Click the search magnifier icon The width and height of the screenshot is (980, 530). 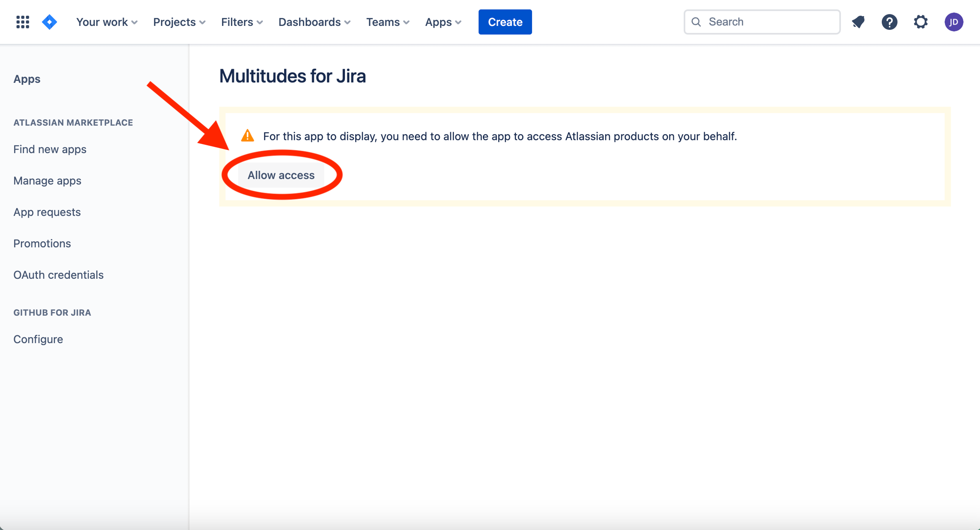click(696, 22)
